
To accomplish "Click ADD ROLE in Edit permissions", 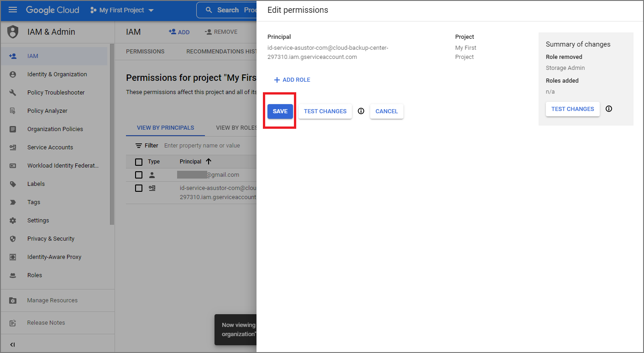I will click(292, 80).
